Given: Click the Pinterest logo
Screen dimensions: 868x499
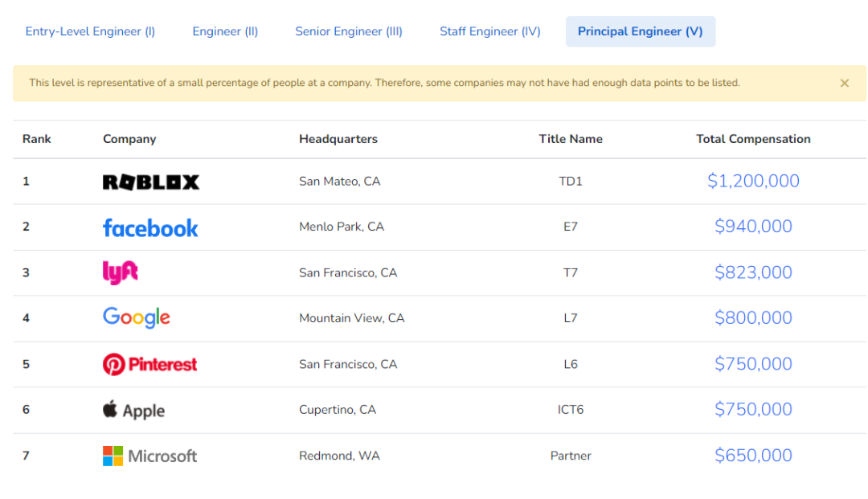Looking at the screenshot, I should 150,364.
